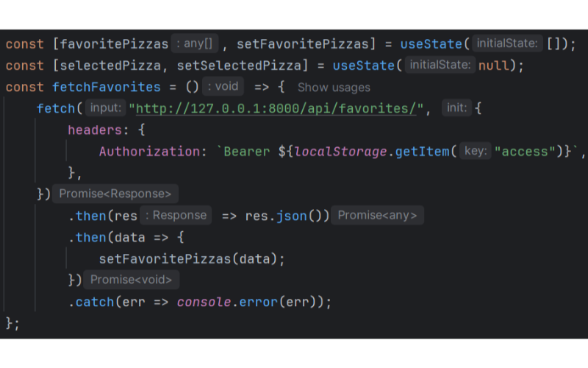Click the "Promise<Response>" inlay hint
Viewport: 588px width, 368px height.
pos(115,194)
